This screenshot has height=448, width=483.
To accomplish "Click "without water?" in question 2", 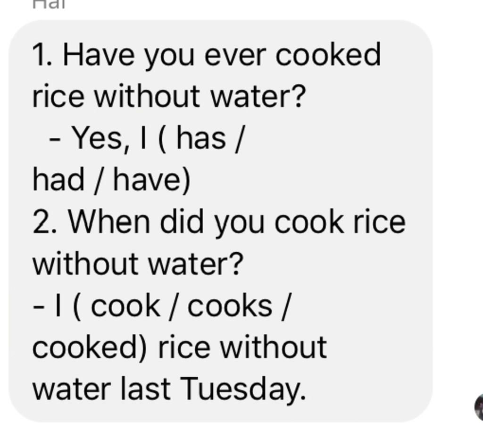I will [x=138, y=264].
